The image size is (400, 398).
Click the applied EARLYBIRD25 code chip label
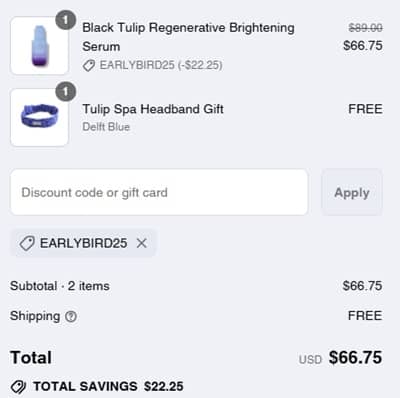coord(83,243)
